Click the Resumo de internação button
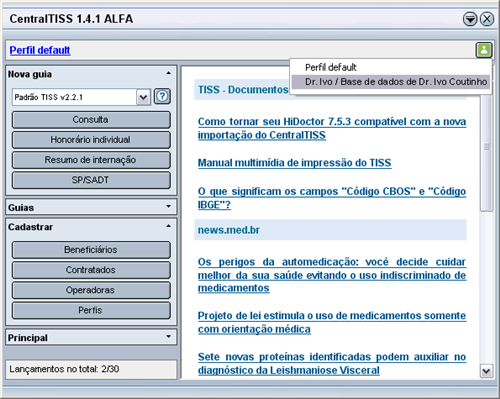The width and height of the screenshot is (500, 399). (91, 160)
